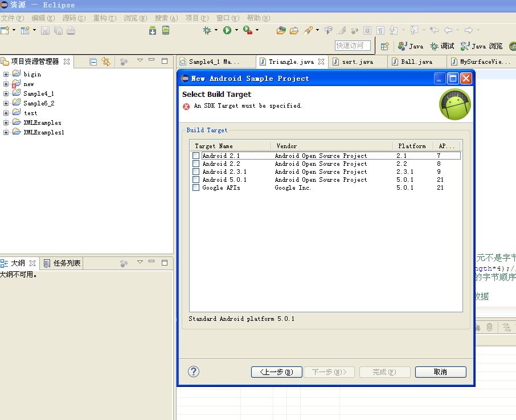The image size is (516, 420).
Task: Expand the XMLExamples1 project node
Action: click(x=6, y=132)
